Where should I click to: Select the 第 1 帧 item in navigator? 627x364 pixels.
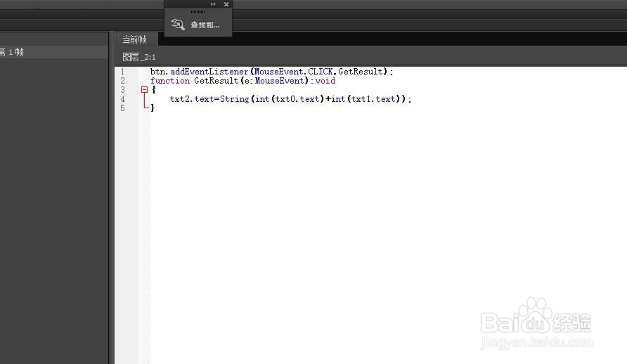pyautogui.click(x=53, y=52)
